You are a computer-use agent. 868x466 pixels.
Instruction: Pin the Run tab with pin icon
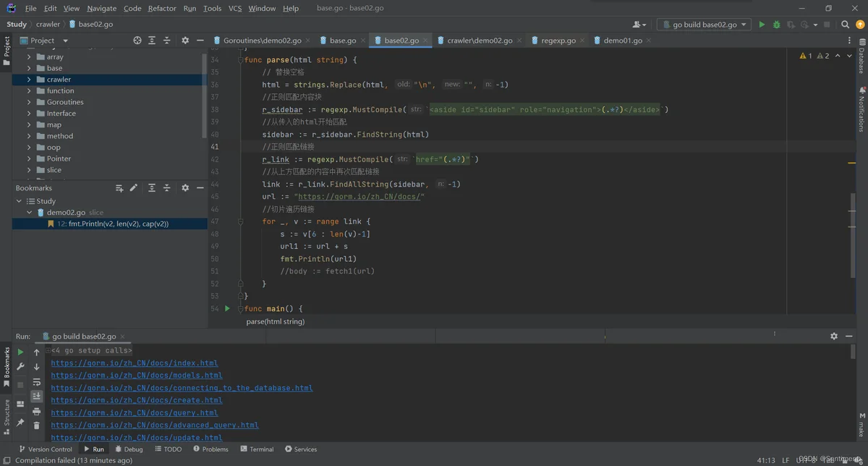(20, 423)
